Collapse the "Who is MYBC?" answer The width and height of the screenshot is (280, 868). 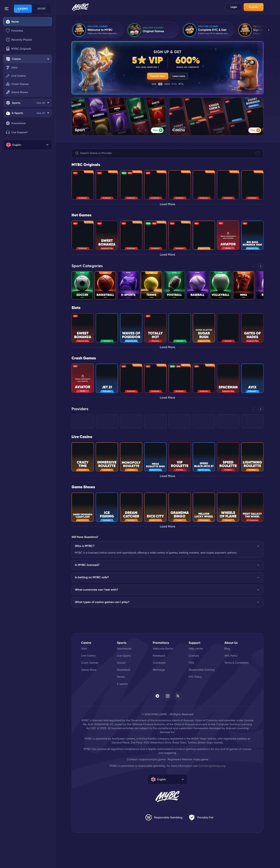click(x=258, y=546)
